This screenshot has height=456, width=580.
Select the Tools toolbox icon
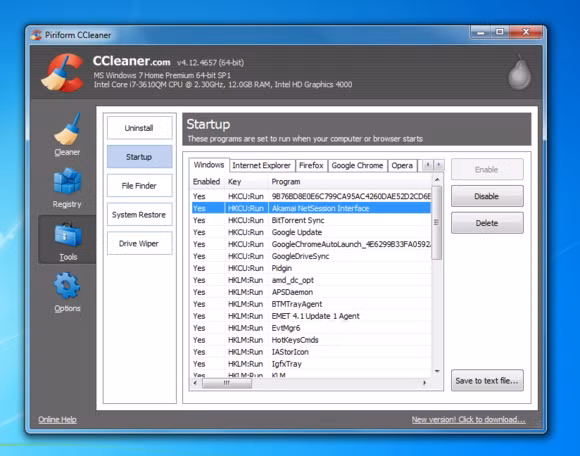(x=68, y=234)
